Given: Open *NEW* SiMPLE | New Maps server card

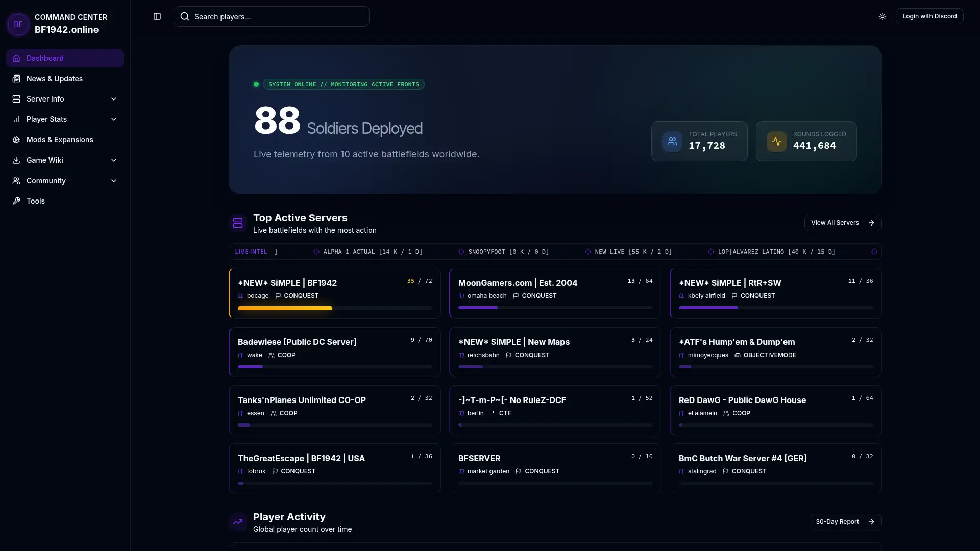Looking at the screenshot, I should click(555, 352).
